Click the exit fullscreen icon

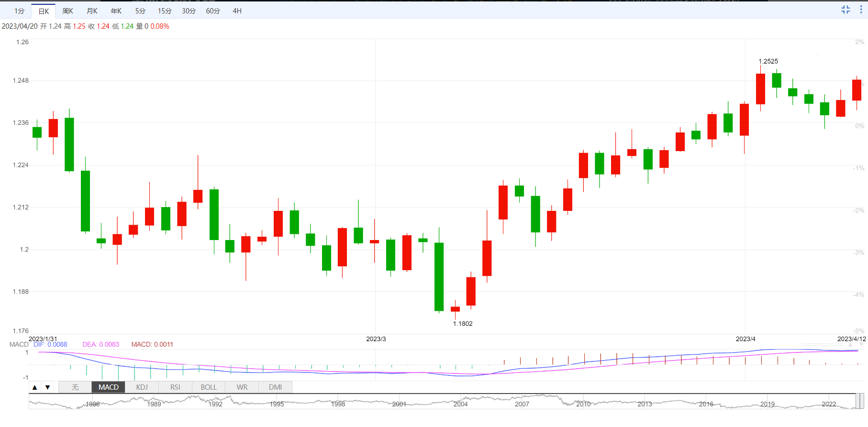(x=846, y=10)
